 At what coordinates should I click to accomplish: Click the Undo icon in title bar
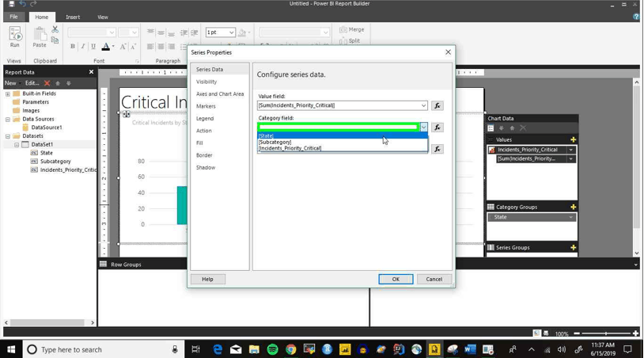pyautogui.click(x=23, y=4)
